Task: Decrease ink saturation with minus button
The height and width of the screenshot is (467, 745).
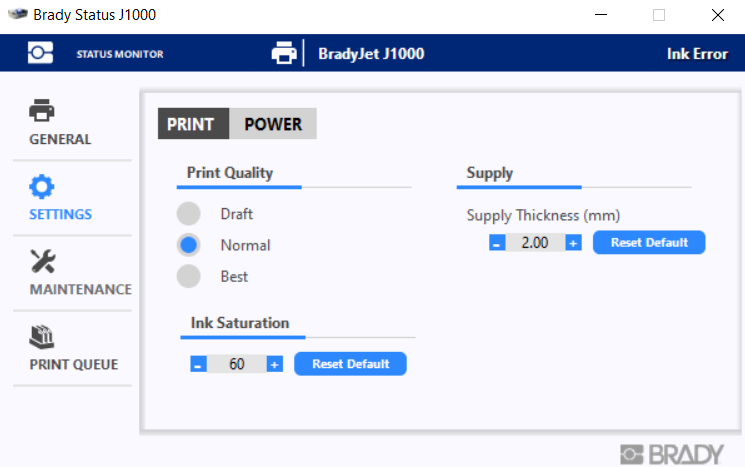Action: coord(199,364)
